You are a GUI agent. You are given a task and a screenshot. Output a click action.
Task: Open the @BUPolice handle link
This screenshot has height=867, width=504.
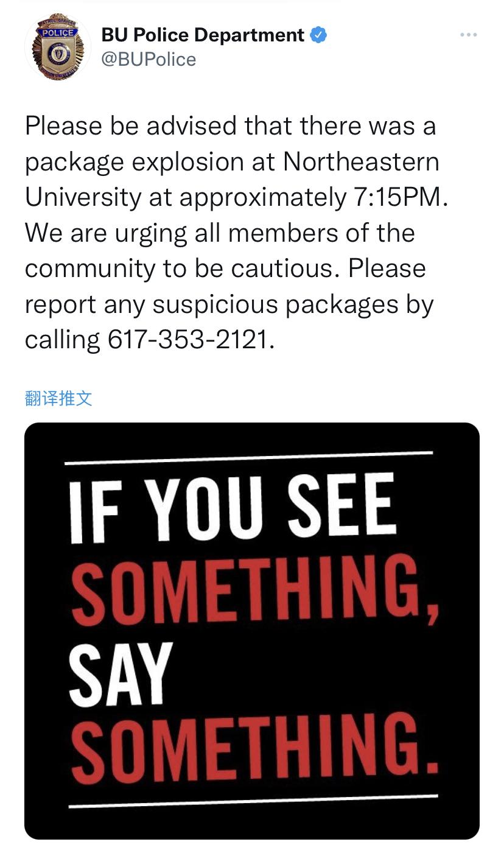point(149,60)
